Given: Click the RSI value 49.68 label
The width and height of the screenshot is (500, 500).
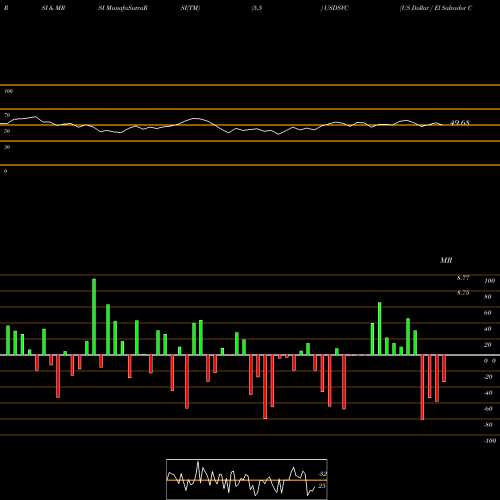Looking at the screenshot, I should tap(460, 123).
